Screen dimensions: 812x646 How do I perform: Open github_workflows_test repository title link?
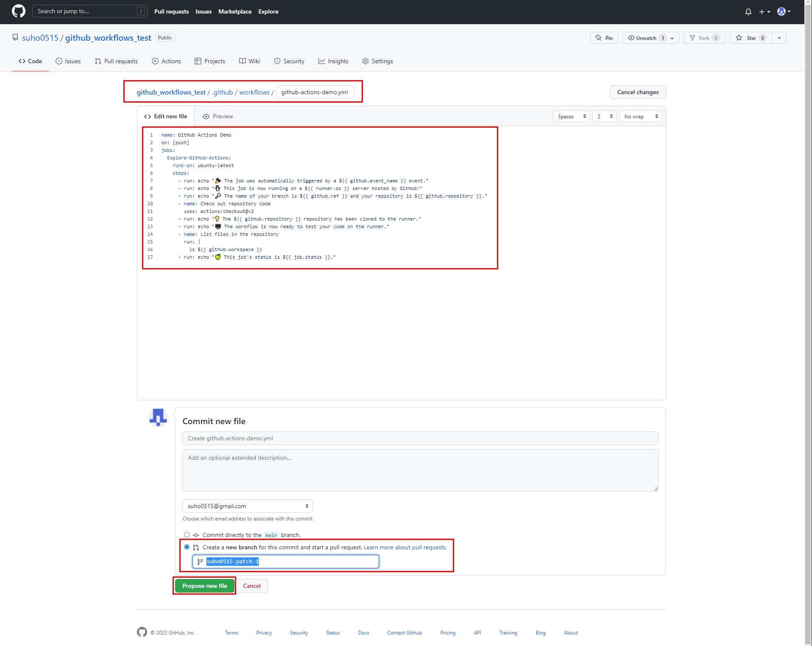coord(108,38)
